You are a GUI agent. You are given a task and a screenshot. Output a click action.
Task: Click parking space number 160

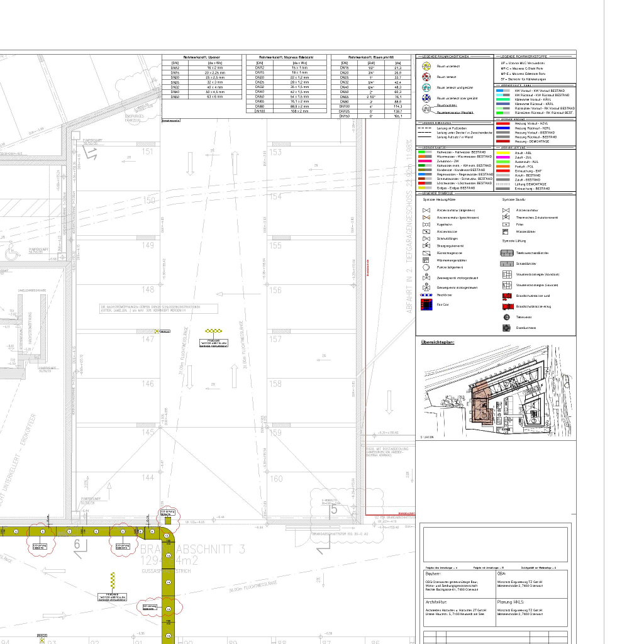[275, 479]
